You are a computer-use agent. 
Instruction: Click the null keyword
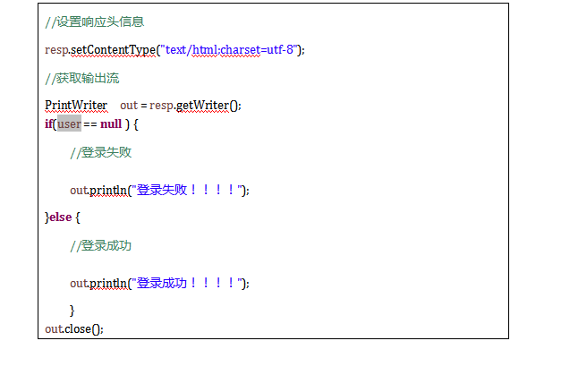pyautogui.click(x=111, y=124)
